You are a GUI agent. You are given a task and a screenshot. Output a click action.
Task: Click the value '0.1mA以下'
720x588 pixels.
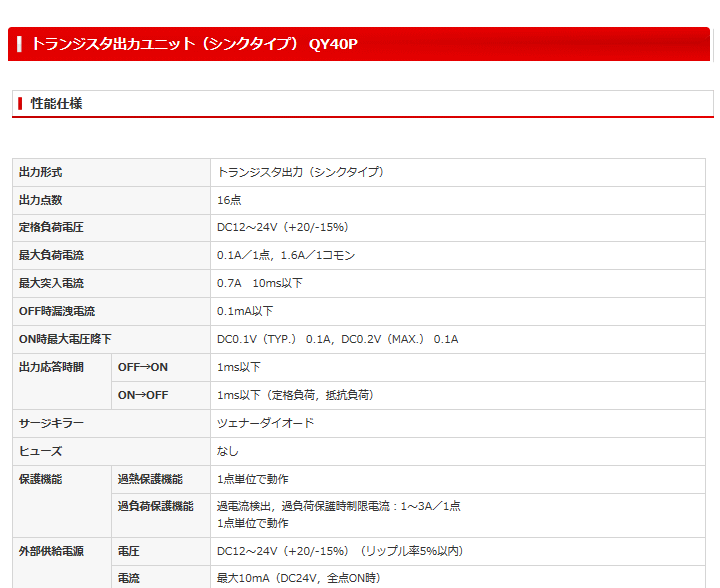click(245, 311)
